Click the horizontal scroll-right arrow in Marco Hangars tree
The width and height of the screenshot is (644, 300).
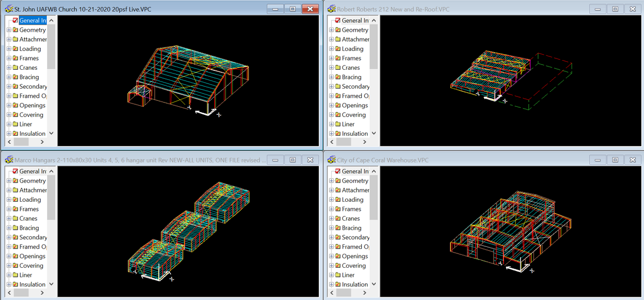[x=43, y=293]
